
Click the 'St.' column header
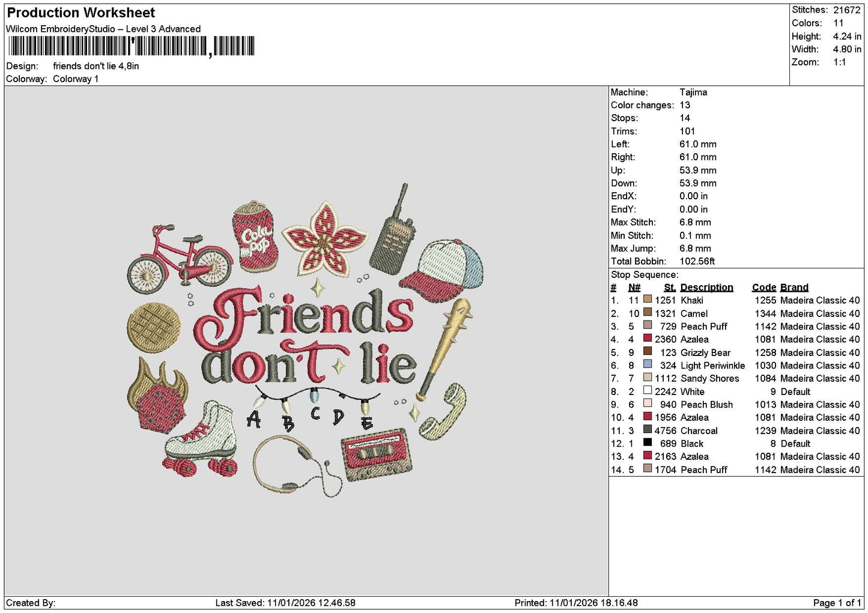pos(670,288)
